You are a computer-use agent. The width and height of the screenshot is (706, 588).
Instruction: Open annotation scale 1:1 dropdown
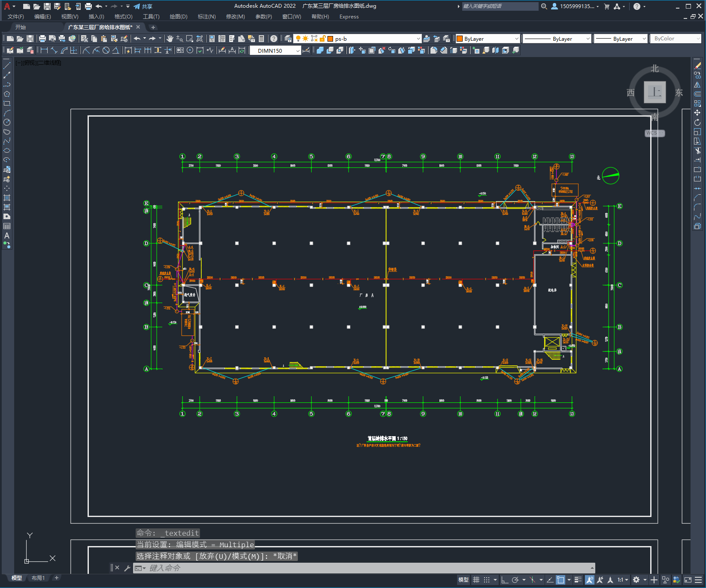(623, 580)
